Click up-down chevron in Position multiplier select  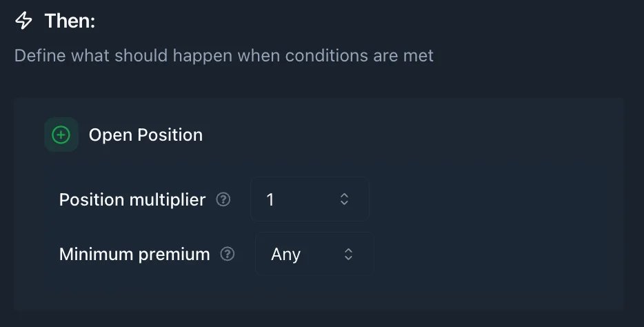tap(345, 199)
